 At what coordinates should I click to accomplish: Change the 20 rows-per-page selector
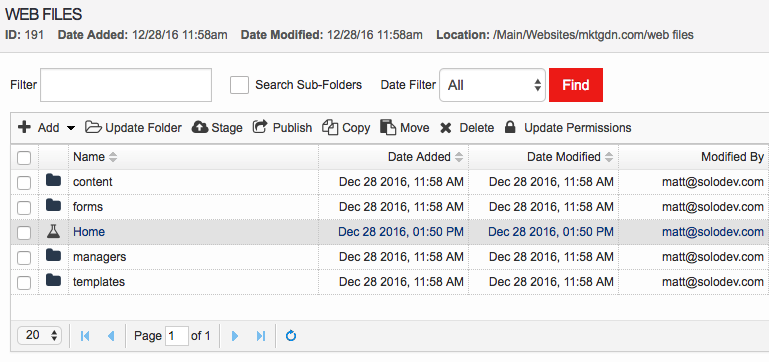[39, 336]
